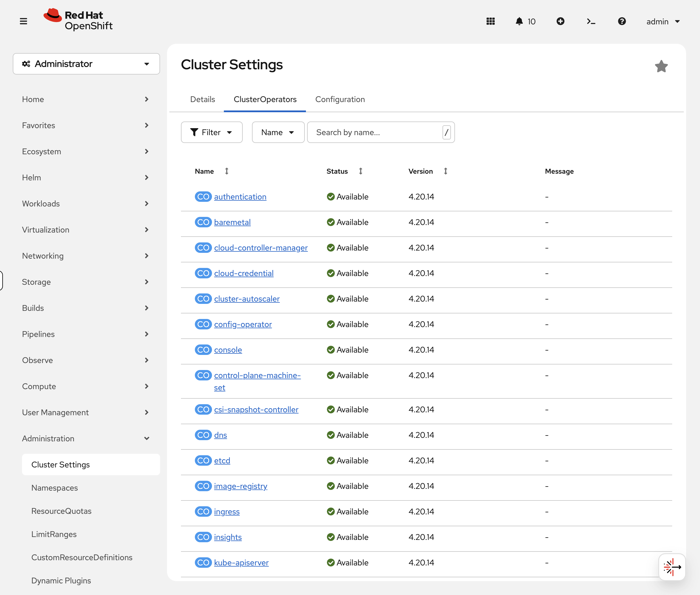Viewport: 700px width, 595px height.
Task: Switch to the Configuration tab
Action: (x=340, y=99)
